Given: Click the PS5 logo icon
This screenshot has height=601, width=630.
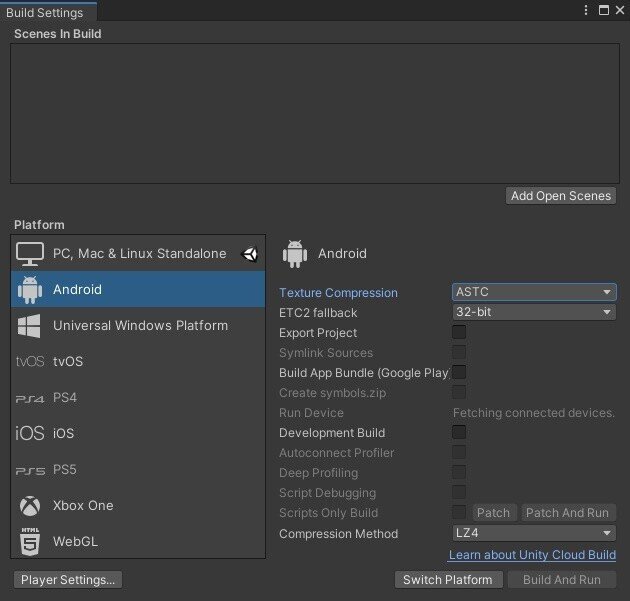Looking at the screenshot, I should tap(30, 471).
